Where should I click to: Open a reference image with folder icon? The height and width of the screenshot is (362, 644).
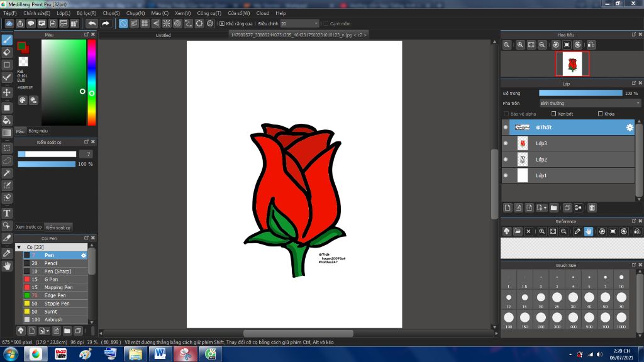click(x=518, y=231)
